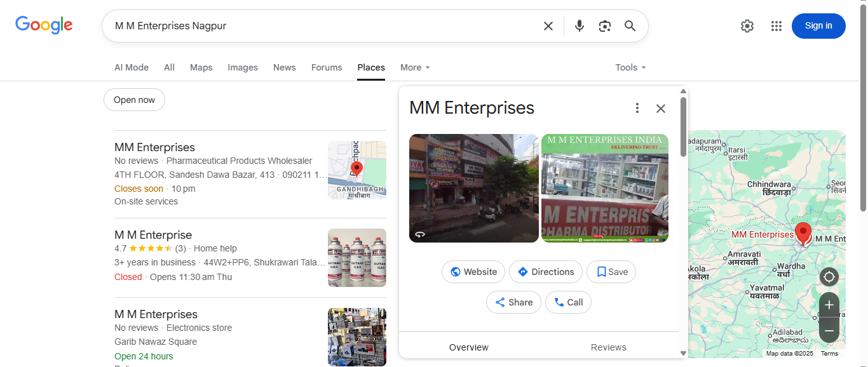
Task: Center map on your current location
Action: click(829, 277)
